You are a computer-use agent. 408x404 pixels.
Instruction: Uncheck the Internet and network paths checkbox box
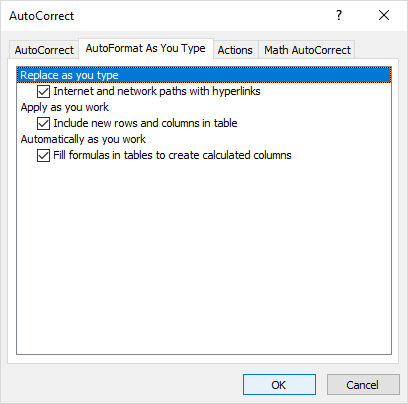click(43, 91)
